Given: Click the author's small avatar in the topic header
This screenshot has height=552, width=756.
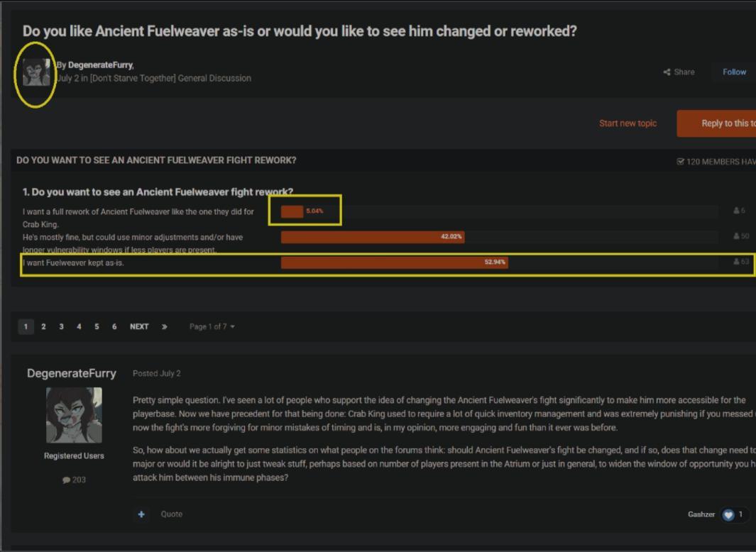Looking at the screenshot, I should coord(36,72).
